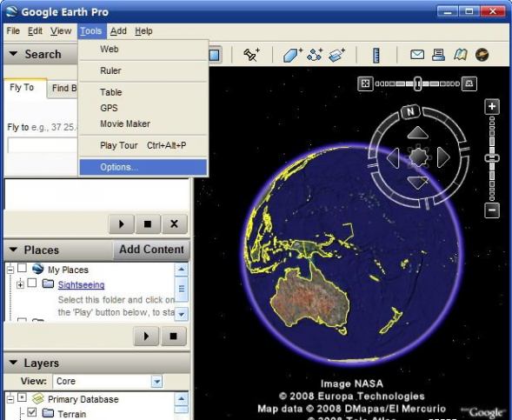Select Options in the Tools menu
The width and height of the screenshot is (512, 420).
(x=143, y=167)
